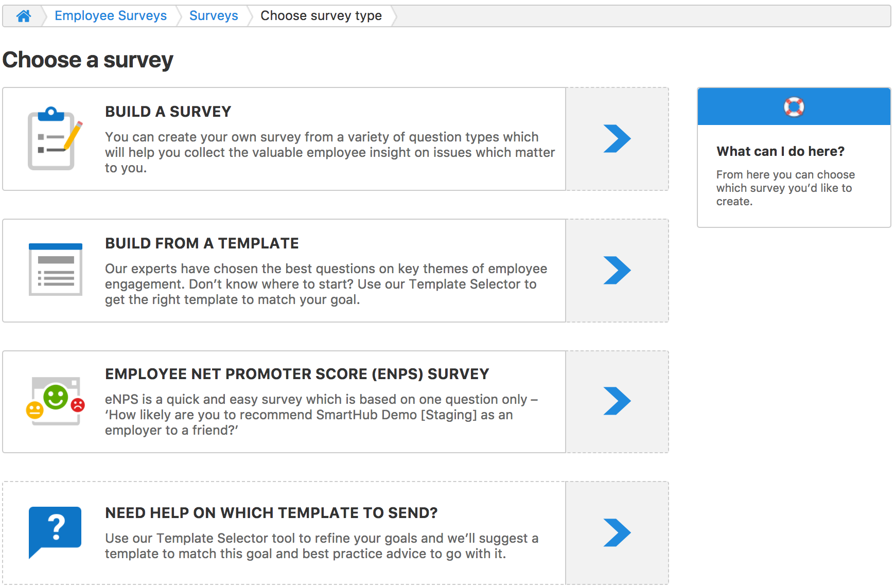Open the eNPS survey arrow
Viewport: 895px width, 588px height.
tap(617, 401)
